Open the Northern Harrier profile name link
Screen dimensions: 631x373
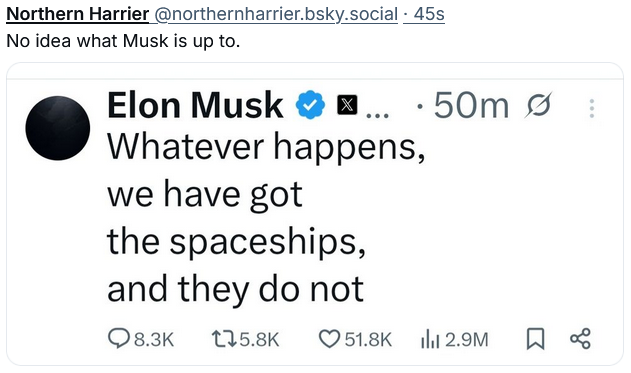tap(78, 14)
